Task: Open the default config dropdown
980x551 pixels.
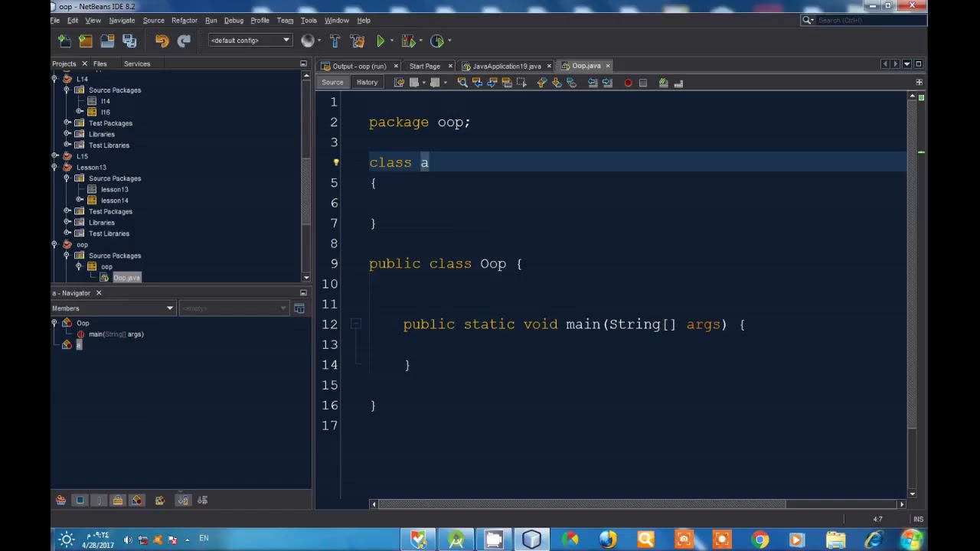Action: pos(250,41)
